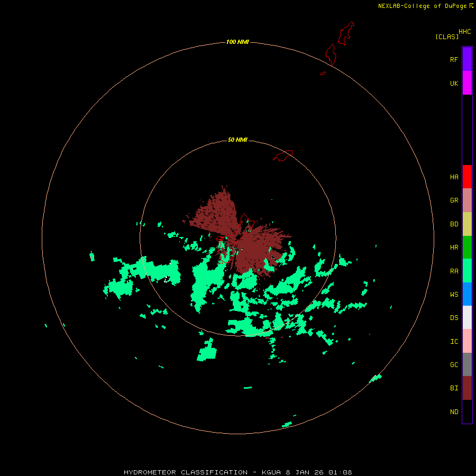This screenshot has height=476, width=476.
Task: Pick the dark green HR legend swatch
Action: [467, 248]
